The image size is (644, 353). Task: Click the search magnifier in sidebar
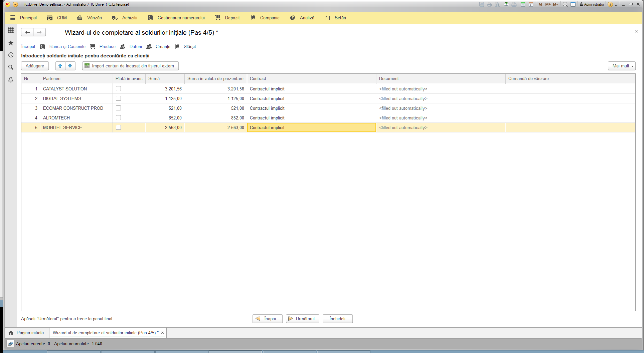[11, 67]
